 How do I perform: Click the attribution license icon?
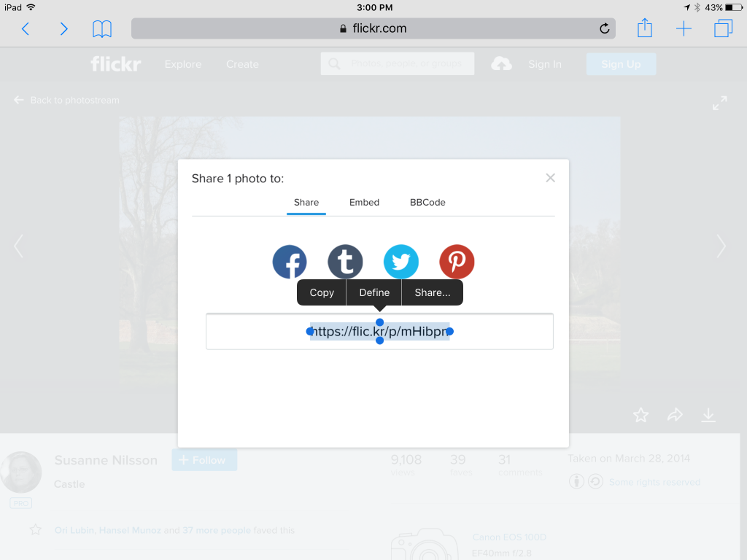pyautogui.click(x=576, y=481)
